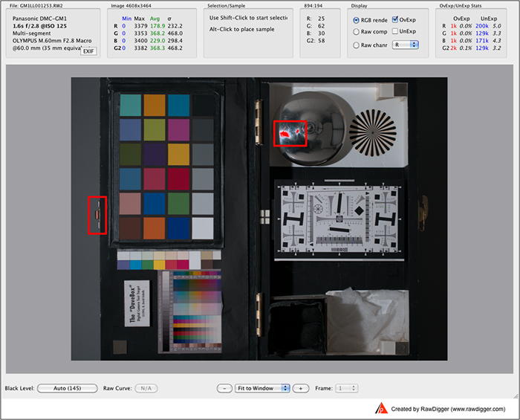Screen dimensions: 520x420
Task: Click the R channel Max value 3379
Action: (140, 26)
